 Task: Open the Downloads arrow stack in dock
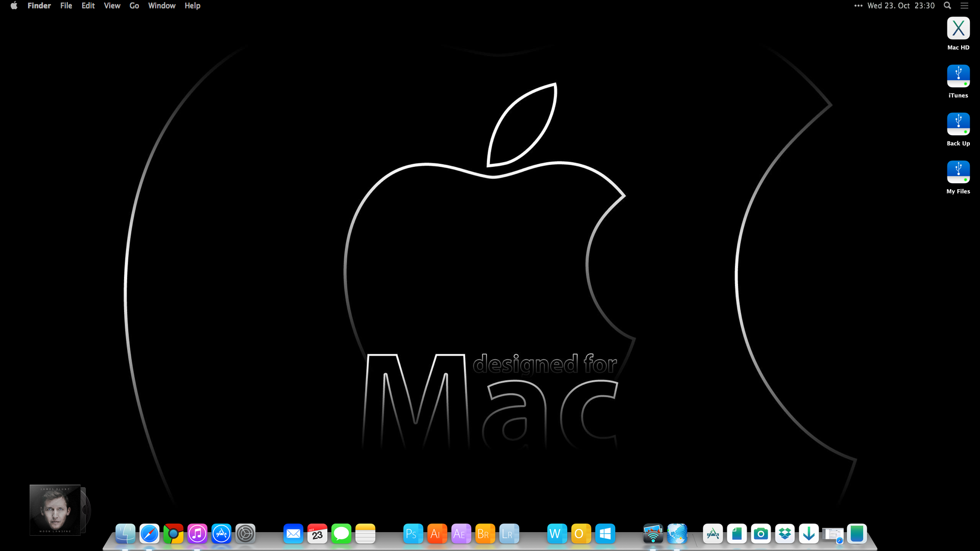click(809, 534)
